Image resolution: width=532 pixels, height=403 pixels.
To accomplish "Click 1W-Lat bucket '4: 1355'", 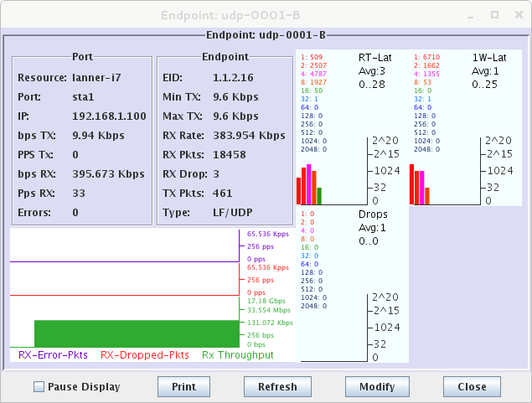I will click(426, 74).
